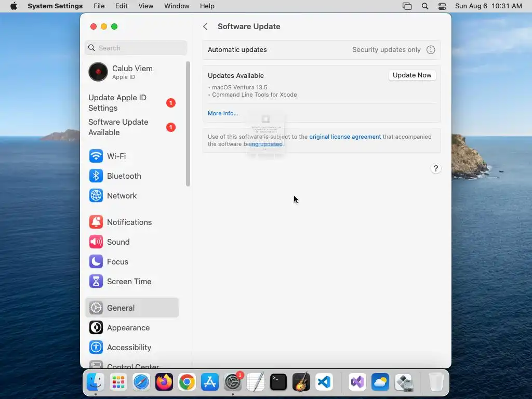Screen dimensions: 532x399
Task: Go to Sound settings
Action: 131,242
